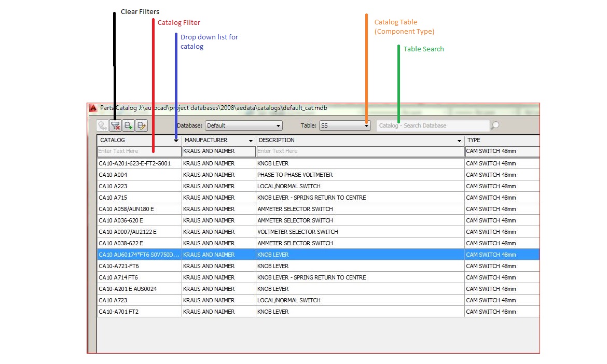Select the CA10-A701 FT2 catalog row
The height and width of the screenshot is (364, 607).
[139, 312]
